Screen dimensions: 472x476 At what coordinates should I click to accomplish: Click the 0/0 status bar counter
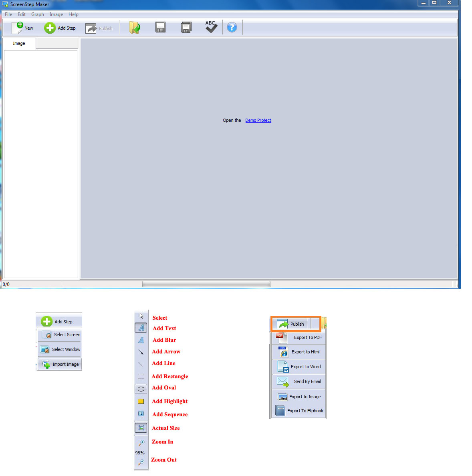tap(6, 284)
